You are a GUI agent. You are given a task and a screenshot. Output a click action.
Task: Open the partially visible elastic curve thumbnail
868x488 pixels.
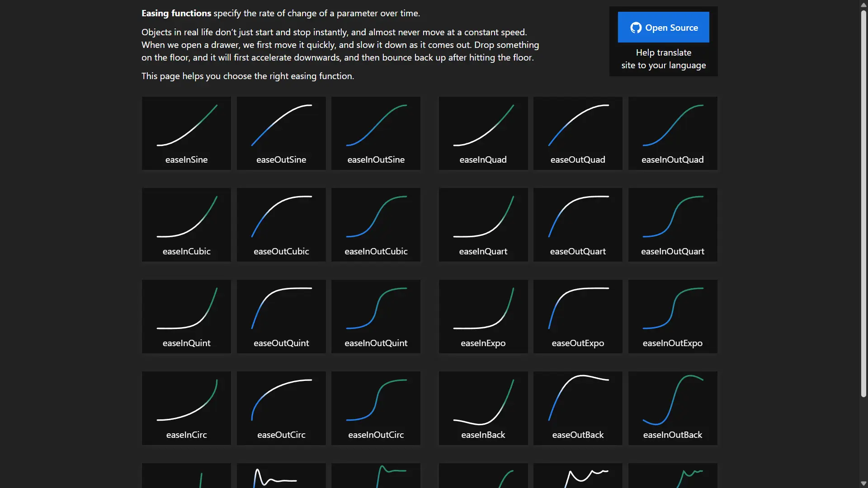pyautogui.click(x=281, y=477)
